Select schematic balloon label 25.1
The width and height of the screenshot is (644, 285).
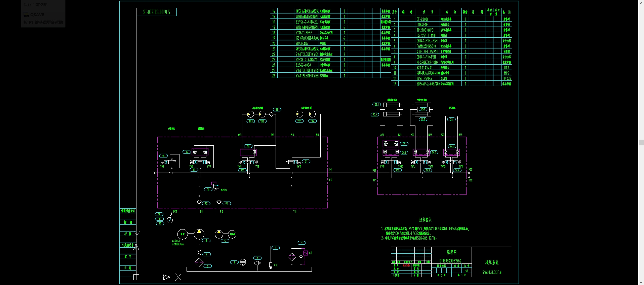(423, 109)
